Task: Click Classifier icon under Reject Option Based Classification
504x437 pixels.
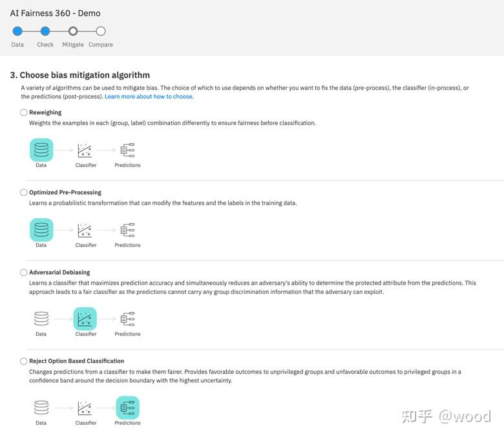Action: [x=85, y=408]
